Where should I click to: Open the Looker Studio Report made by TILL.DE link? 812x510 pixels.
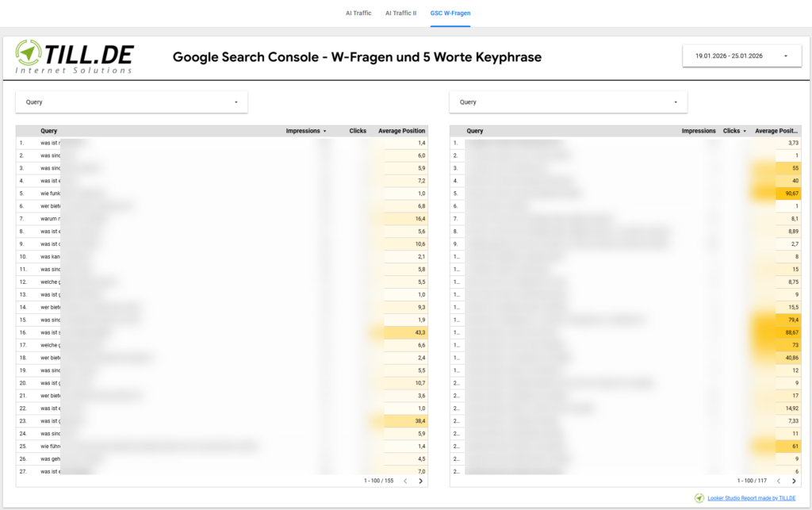pyautogui.click(x=750, y=498)
